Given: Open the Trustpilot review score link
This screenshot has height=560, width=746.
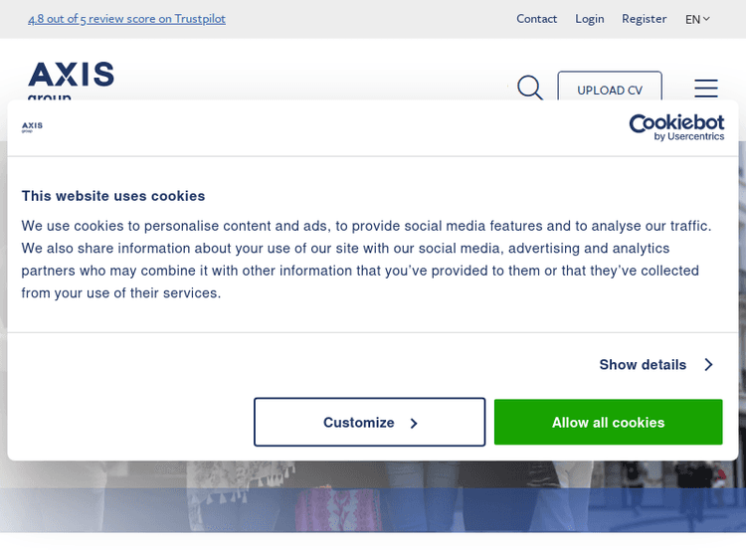Looking at the screenshot, I should (126, 19).
